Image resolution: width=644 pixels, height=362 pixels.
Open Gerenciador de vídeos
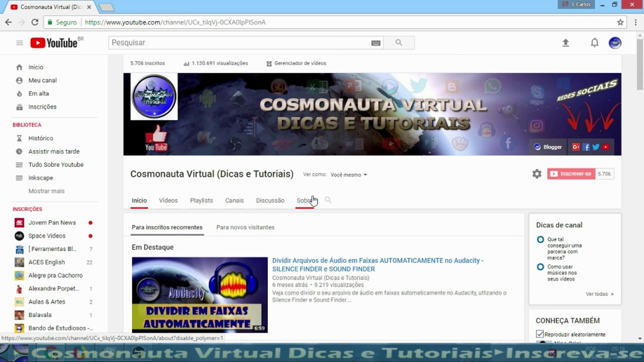296,63
